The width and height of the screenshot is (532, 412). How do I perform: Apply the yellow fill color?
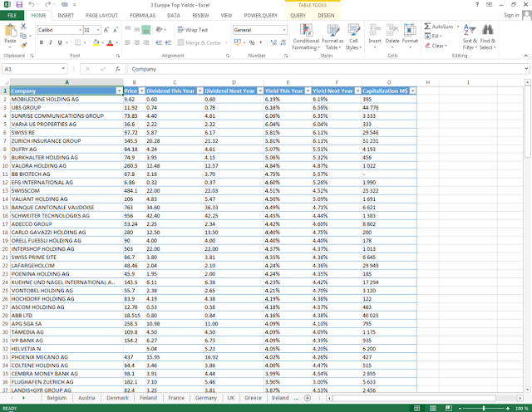(x=96, y=42)
